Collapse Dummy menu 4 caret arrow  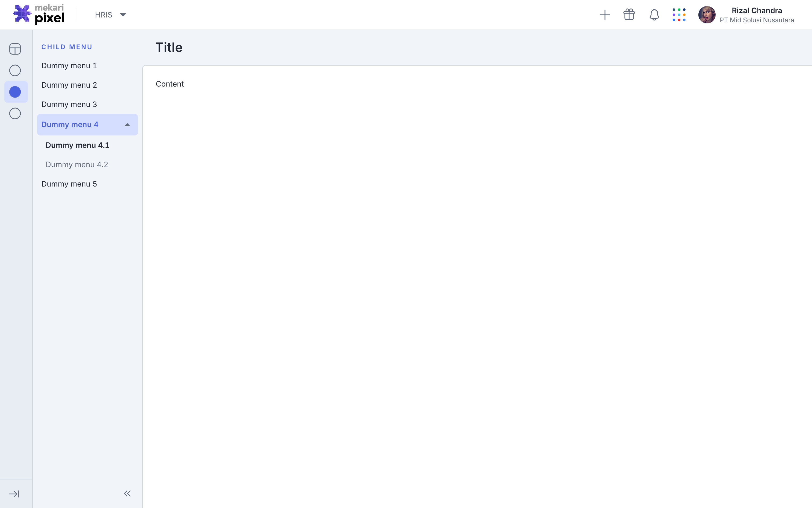[127, 125]
